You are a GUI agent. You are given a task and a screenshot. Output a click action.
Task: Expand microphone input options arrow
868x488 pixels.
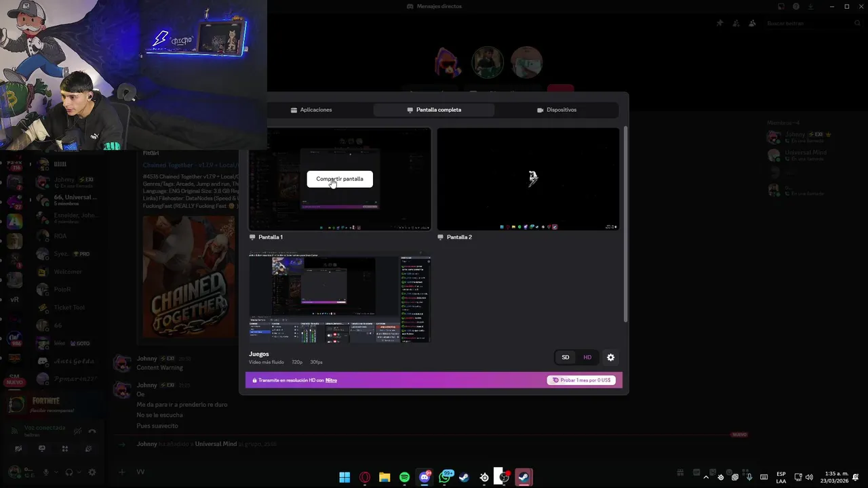click(56, 472)
